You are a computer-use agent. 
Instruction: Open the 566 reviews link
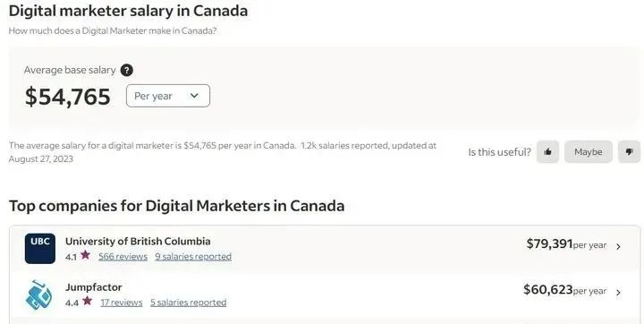(x=123, y=257)
